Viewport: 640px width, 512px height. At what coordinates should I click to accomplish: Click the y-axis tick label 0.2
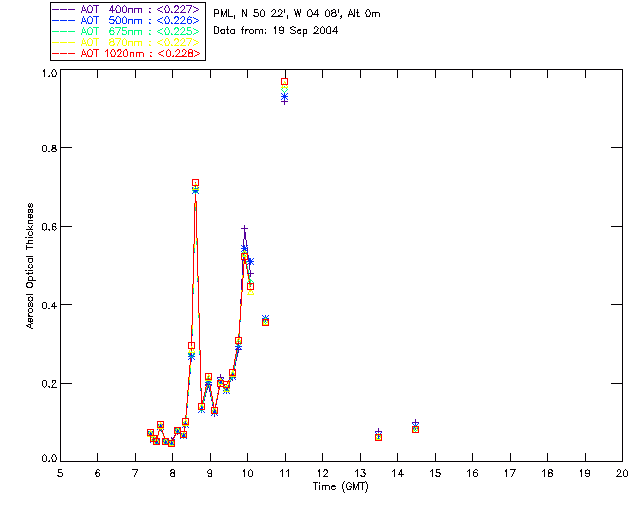coord(49,384)
